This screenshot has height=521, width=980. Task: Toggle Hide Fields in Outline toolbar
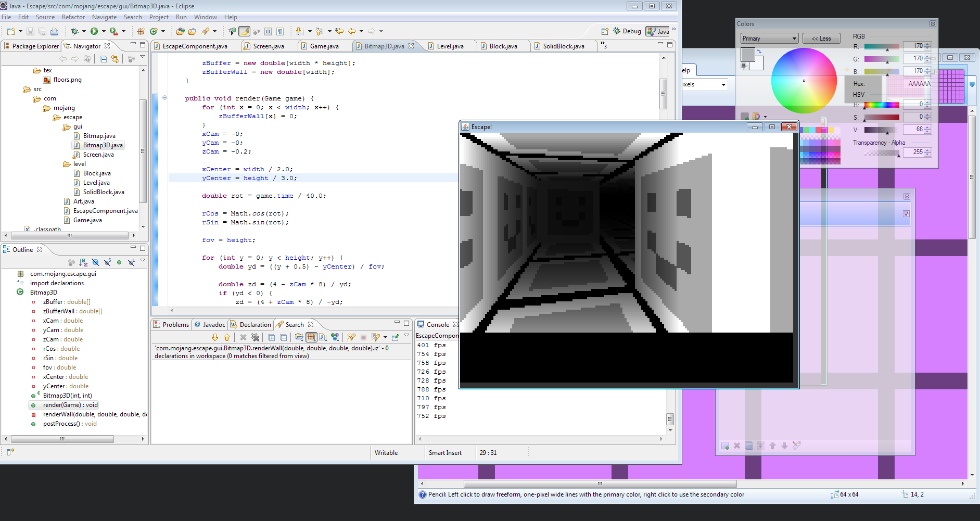pos(95,262)
